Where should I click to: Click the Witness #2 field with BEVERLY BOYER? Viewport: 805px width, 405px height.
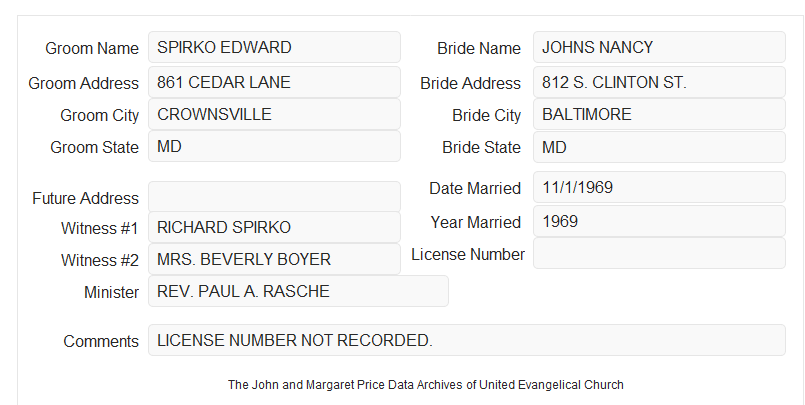pos(274,259)
